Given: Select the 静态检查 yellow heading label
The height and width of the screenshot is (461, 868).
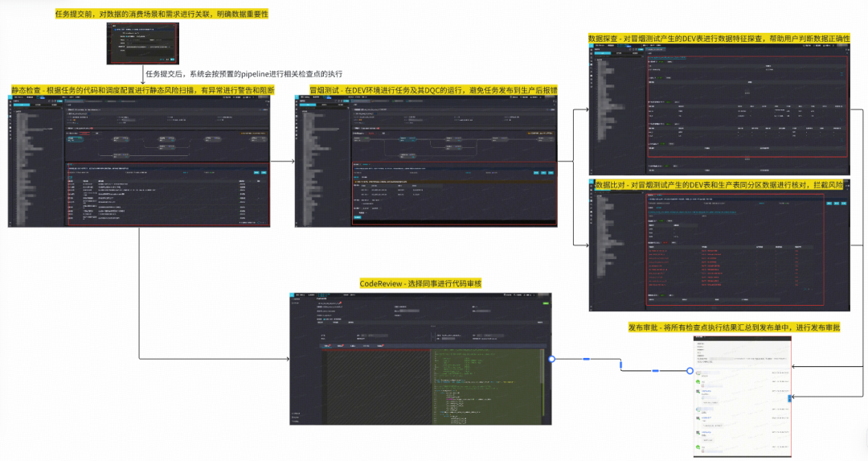Looking at the screenshot, I should point(143,89).
